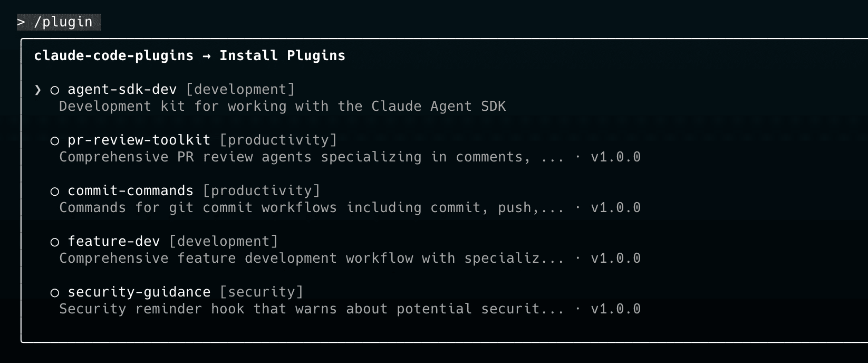Click the prompt chevron before /plugin

pos(21,22)
